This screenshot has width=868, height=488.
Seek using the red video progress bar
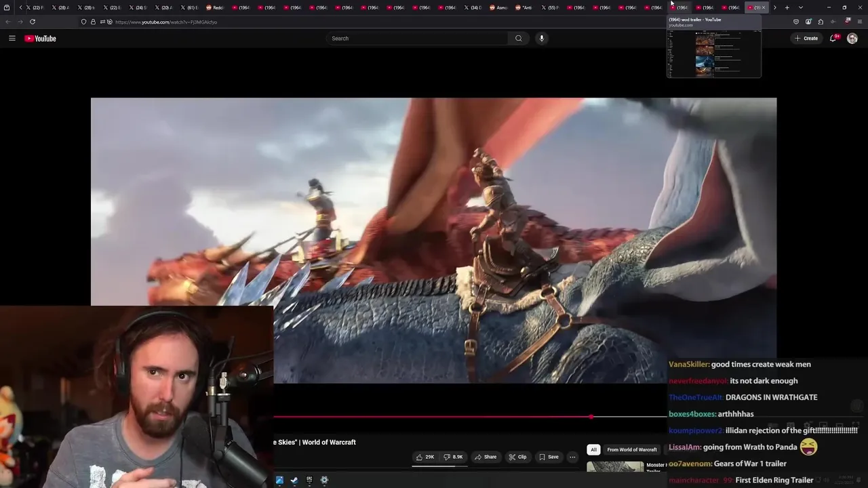click(432, 417)
